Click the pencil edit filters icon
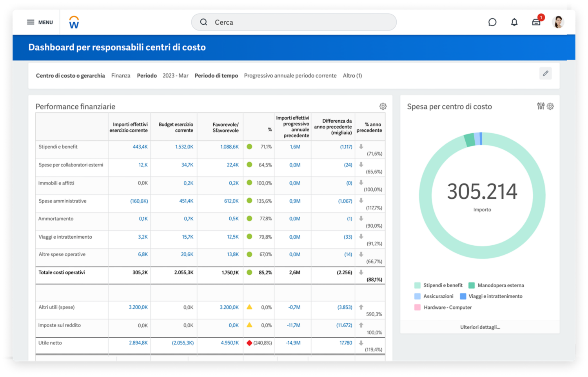The width and height of the screenshot is (588, 377). tap(545, 73)
